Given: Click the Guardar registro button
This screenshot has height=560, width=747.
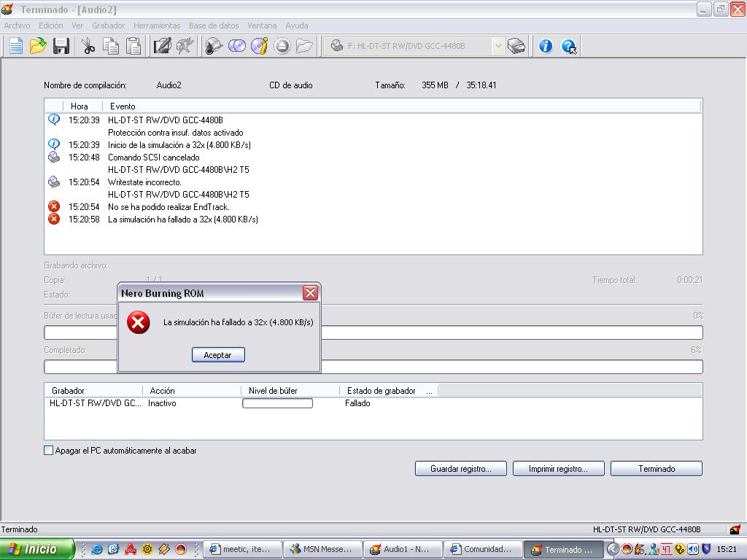Looking at the screenshot, I should coord(460,469).
